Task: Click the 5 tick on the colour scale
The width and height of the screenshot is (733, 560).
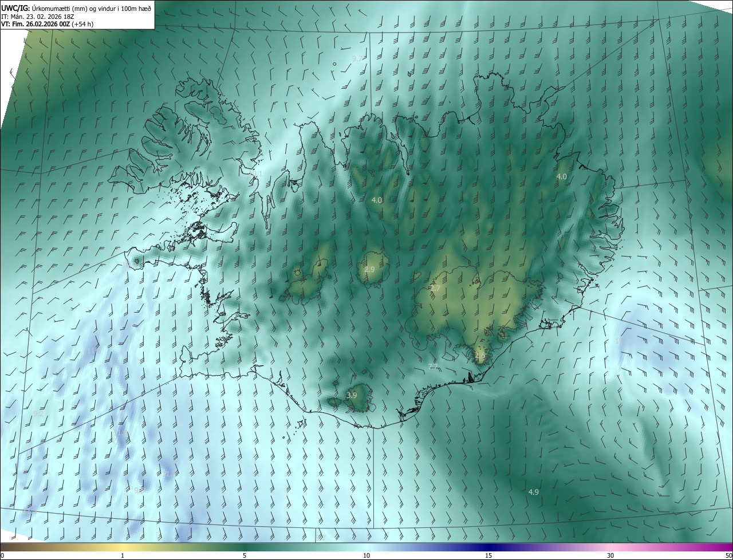Action: (x=245, y=556)
